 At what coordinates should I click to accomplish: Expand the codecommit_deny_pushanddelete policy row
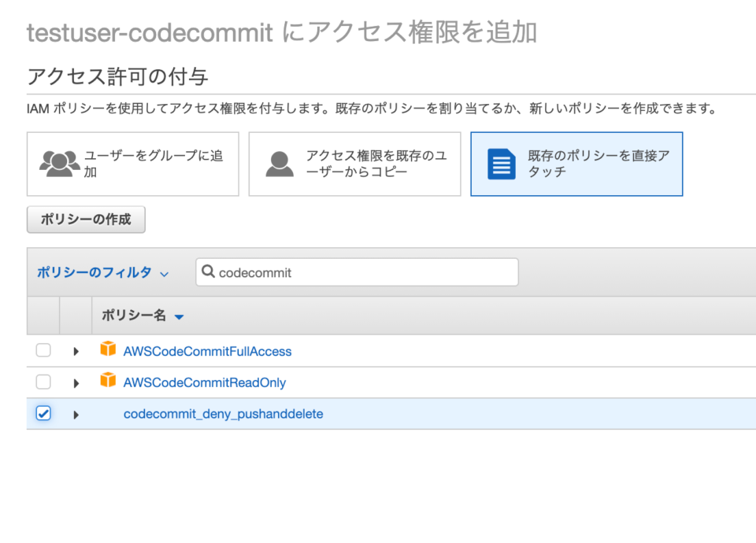pos(76,413)
